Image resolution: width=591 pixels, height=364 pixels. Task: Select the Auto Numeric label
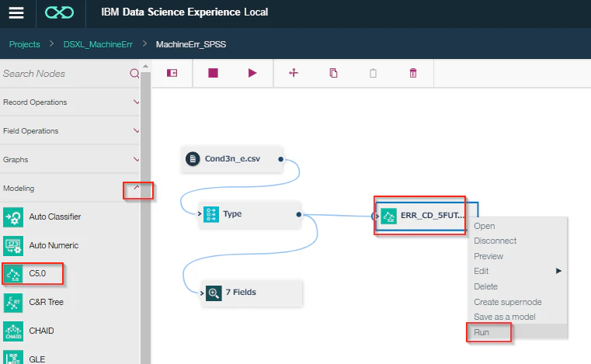point(54,245)
